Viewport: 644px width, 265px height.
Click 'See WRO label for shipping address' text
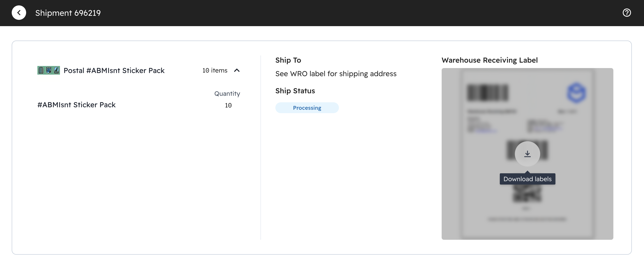click(336, 74)
